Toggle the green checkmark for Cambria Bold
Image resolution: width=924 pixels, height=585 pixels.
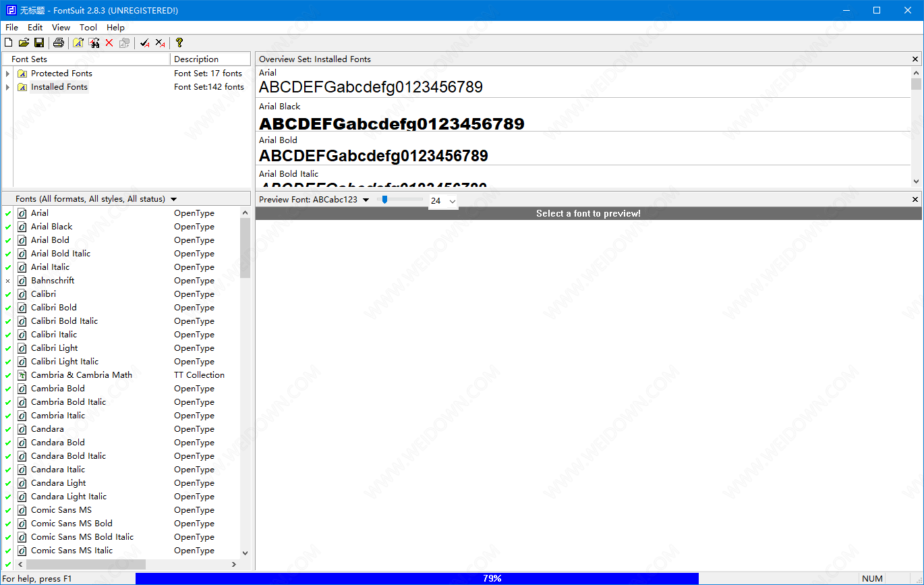(x=8, y=389)
